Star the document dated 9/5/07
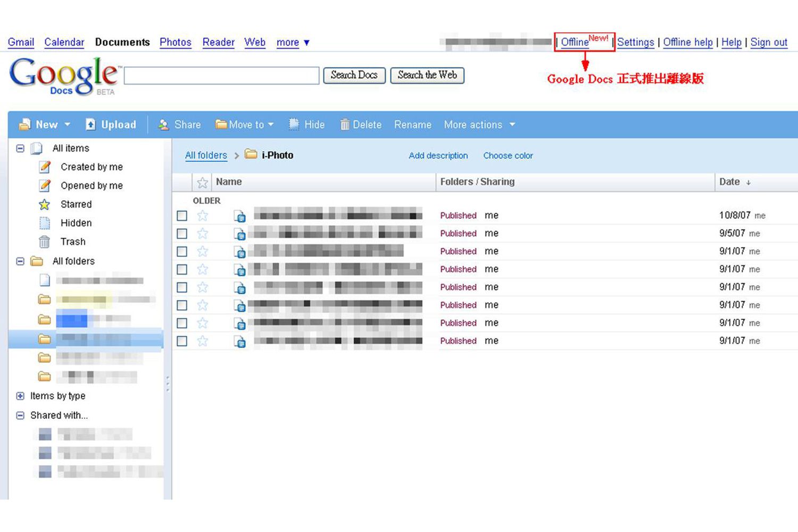 tap(202, 234)
